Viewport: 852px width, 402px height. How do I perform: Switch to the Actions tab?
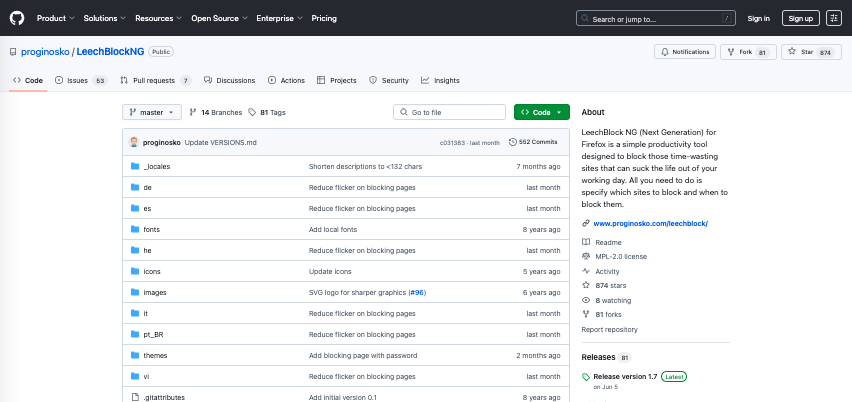[286, 80]
